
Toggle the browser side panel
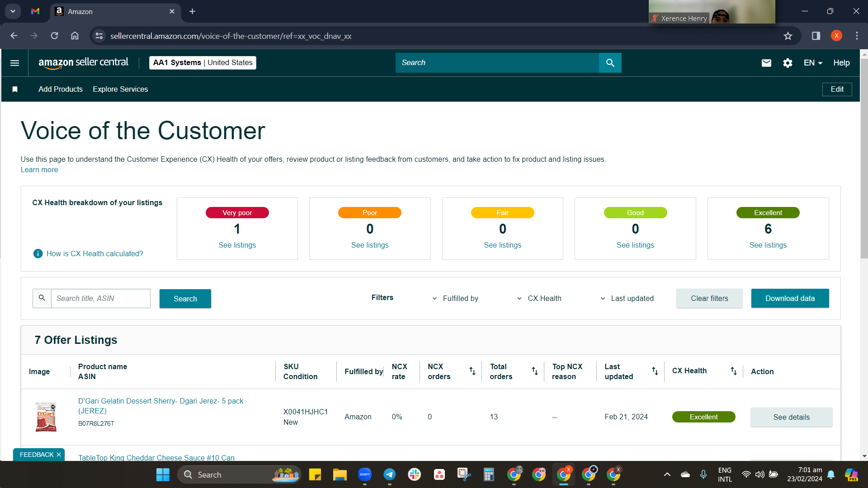(x=816, y=36)
